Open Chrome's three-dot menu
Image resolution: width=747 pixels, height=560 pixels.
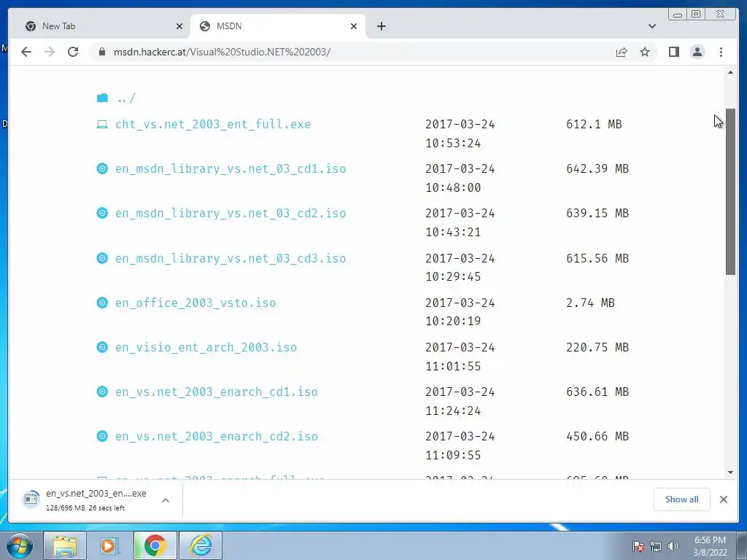[x=721, y=52]
